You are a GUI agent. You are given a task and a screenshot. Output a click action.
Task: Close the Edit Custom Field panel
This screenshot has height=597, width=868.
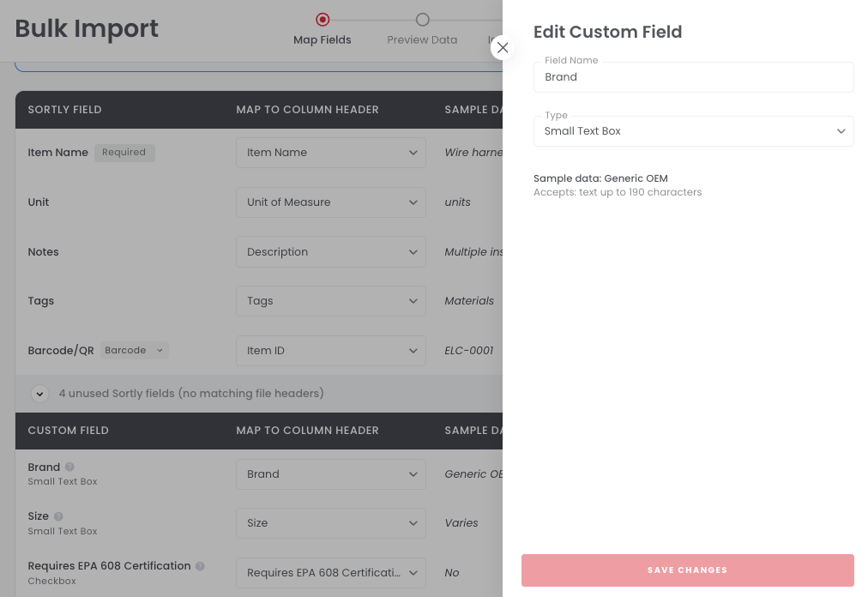pyautogui.click(x=502, y=48)
